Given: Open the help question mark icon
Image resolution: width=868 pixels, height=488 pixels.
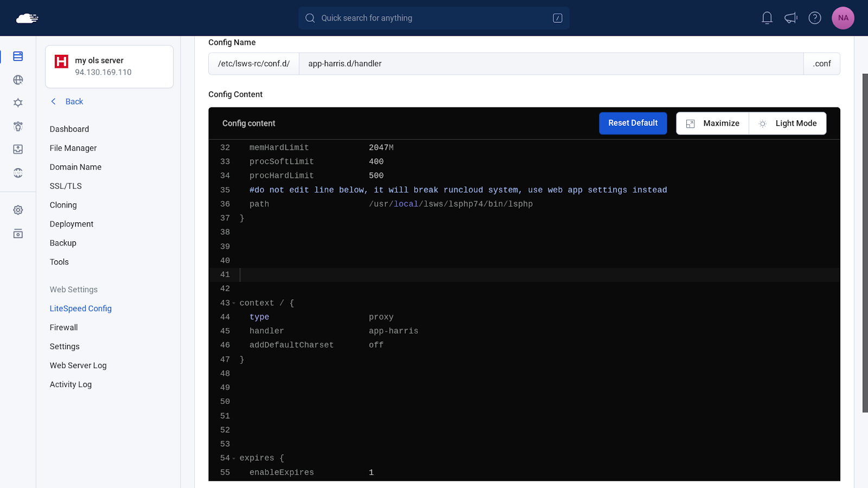Looking at the screenshot, I should [x=815, y=18].
